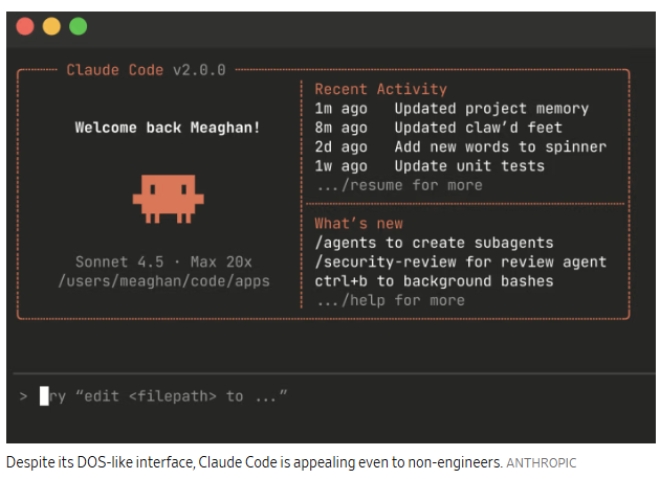Screen dimensions: 660x479
Task: Click the prompt arrow symbol before input
Action: [23, 396]
